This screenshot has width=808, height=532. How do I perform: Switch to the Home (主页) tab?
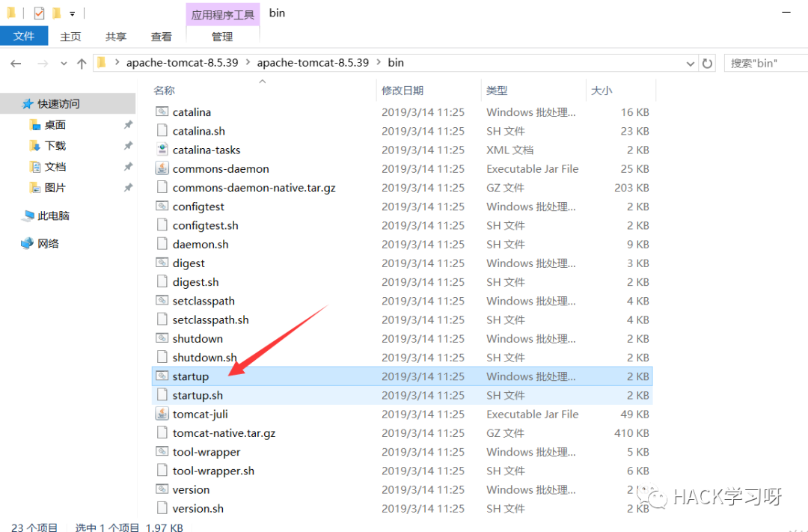70,37
